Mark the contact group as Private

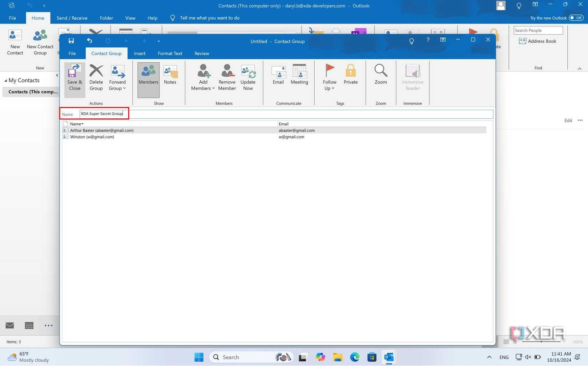point(350,75)
